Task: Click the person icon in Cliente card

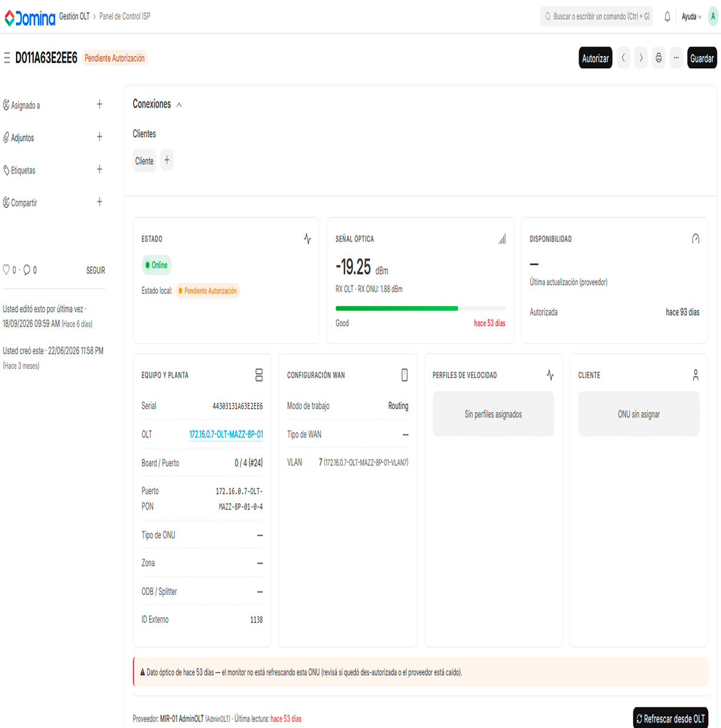Action: click(696, 375)
